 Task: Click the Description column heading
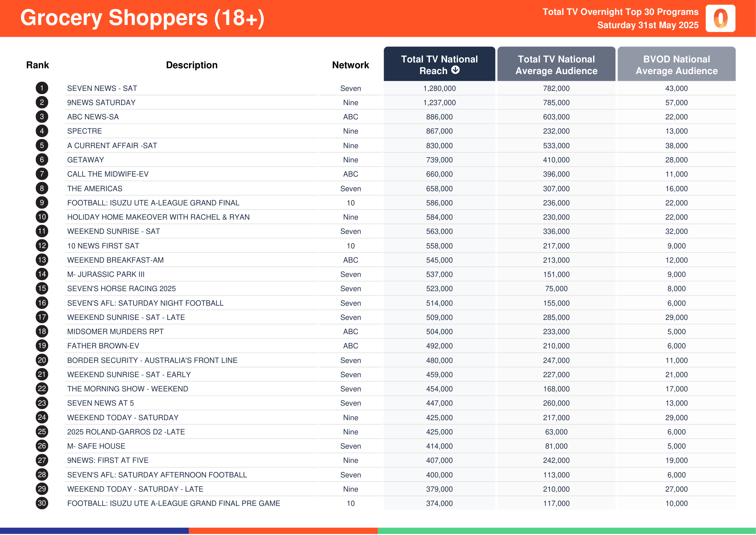point(192,65)
